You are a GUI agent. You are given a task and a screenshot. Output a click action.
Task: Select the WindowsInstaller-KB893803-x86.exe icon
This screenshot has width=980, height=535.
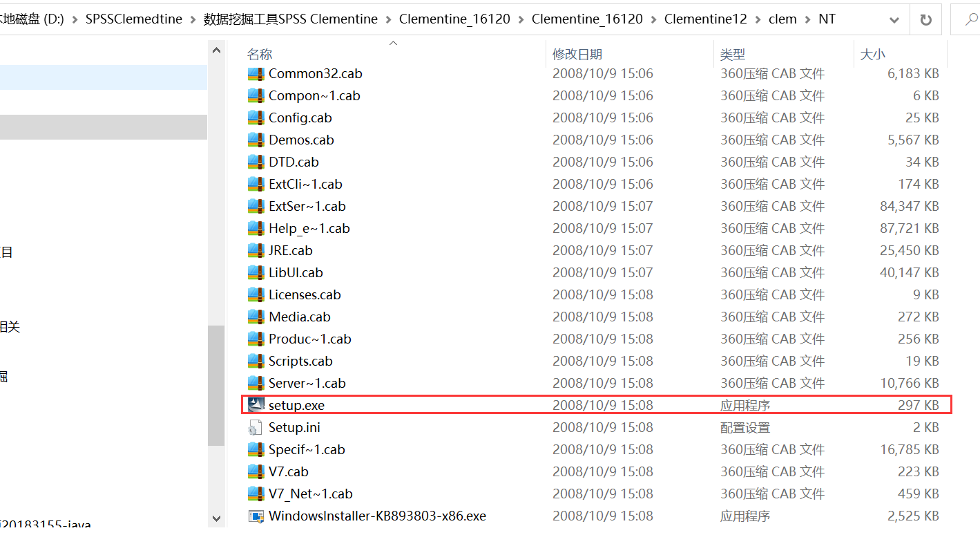256,516
